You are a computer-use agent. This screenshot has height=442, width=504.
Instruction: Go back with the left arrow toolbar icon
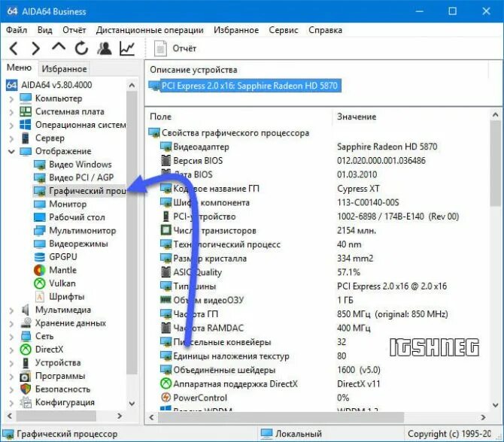(14, 49)
